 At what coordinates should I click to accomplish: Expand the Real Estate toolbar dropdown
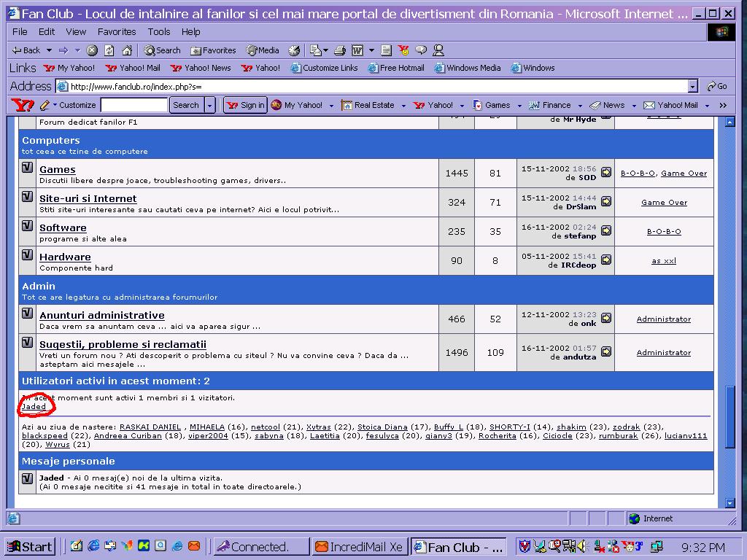point(403,105)
